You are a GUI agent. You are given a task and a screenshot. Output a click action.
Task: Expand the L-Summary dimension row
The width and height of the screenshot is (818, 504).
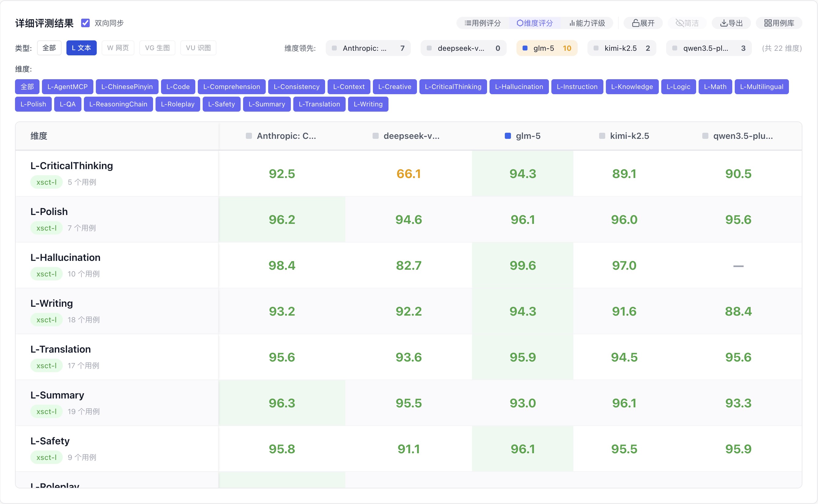(x=57, y=395)
